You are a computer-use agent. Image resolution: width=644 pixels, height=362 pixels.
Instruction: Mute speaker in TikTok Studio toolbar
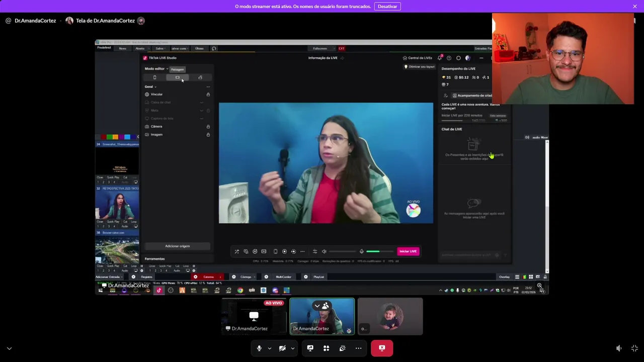click(324, 251)
